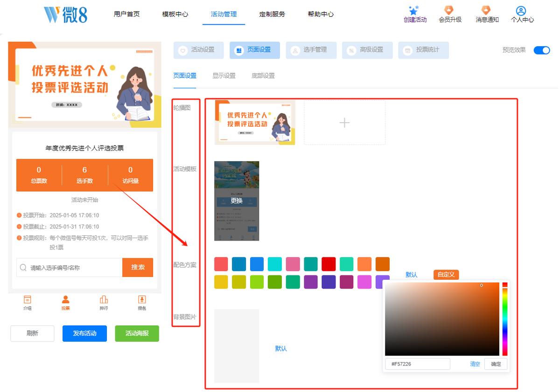Image resolution: width=560 pixels, height=392 pixels.
Task: Go to 用户首页 in the top menu
Action: pos(126,14)
